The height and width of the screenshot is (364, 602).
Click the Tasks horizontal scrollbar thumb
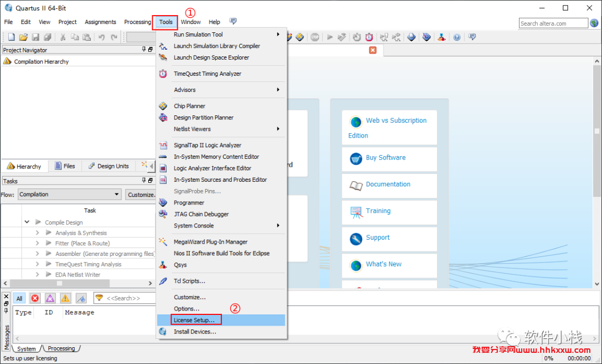(x=60, y=283)
